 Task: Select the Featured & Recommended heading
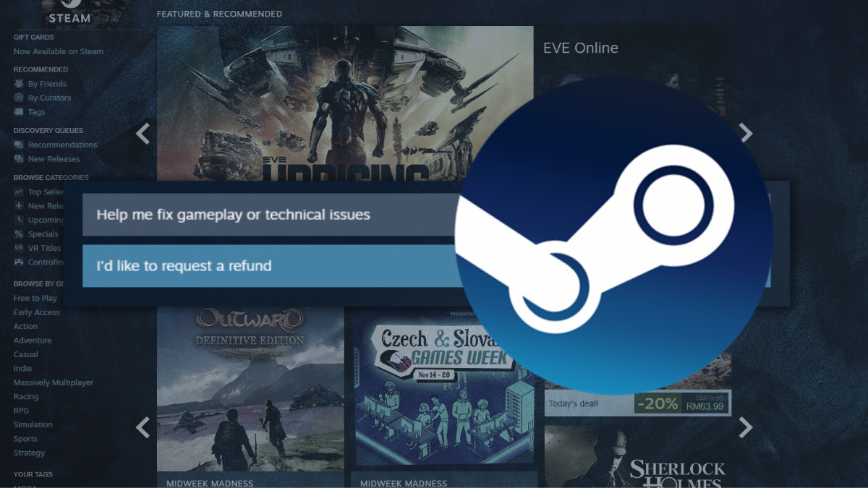219,13
